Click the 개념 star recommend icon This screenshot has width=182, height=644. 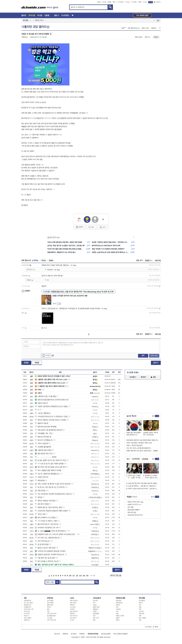coord(87,219)
